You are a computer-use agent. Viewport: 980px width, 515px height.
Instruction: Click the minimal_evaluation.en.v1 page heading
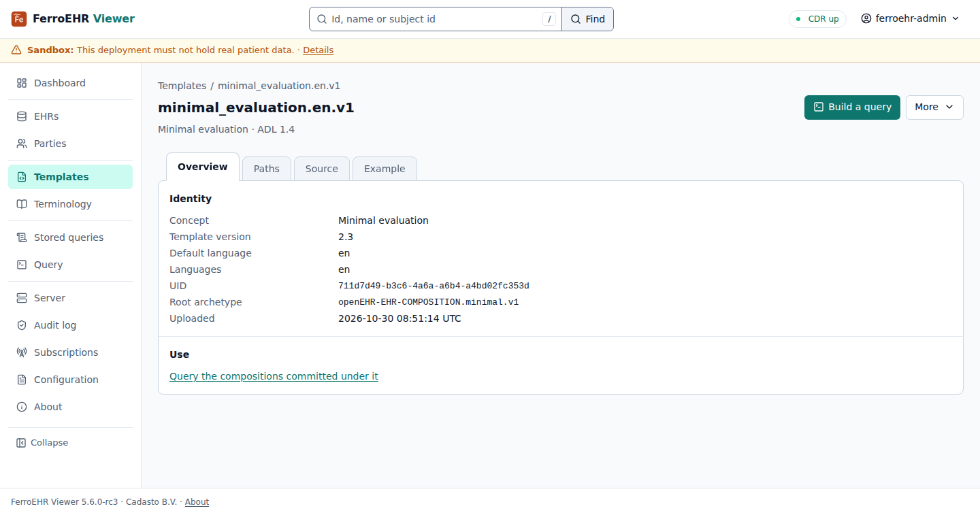(x=256, y=107)
